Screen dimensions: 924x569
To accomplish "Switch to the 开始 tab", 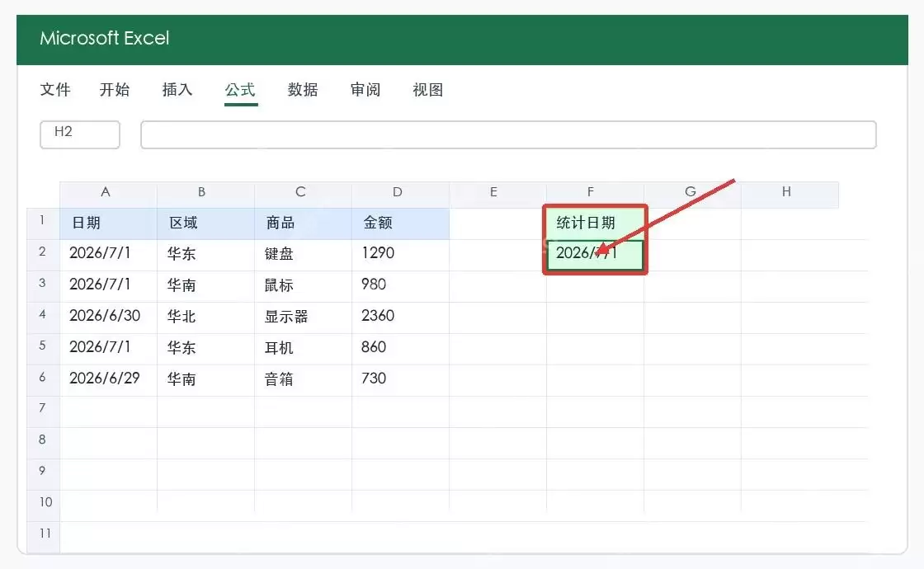I will pyautogui.click(x=115, y=90).
